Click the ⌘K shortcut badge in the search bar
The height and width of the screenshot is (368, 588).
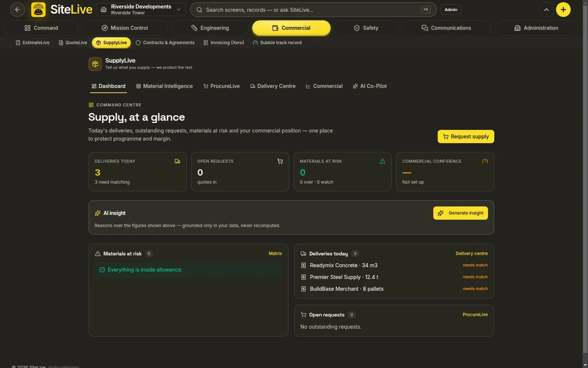426,10
